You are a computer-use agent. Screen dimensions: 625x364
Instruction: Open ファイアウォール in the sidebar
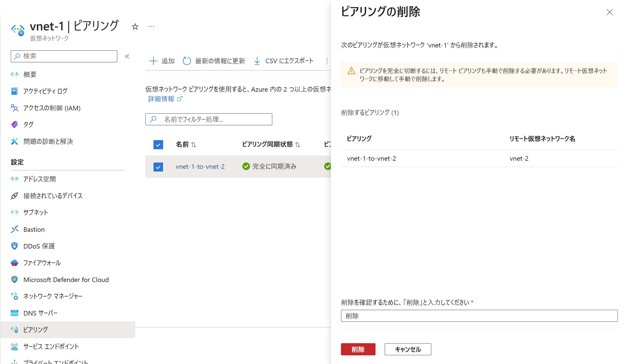[x=42, y=263]
